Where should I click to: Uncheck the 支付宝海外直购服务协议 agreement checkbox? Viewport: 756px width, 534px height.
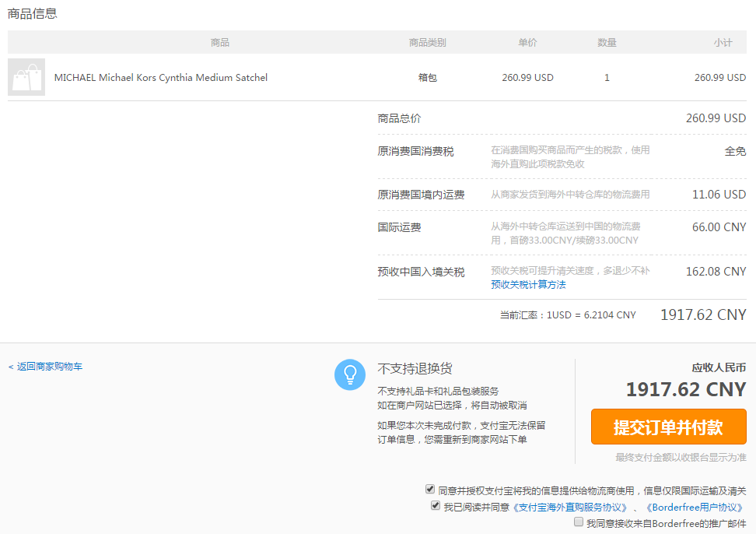436,505
